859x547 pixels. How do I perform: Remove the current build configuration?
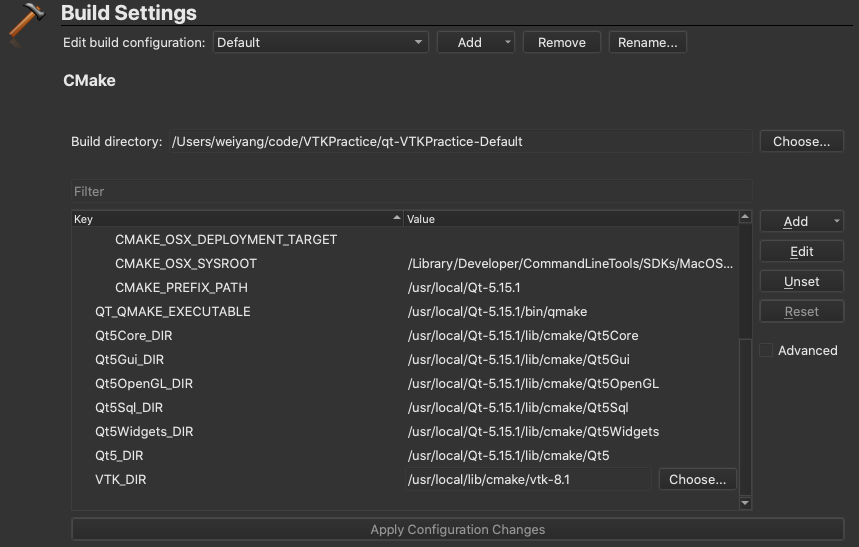(562, 42)
